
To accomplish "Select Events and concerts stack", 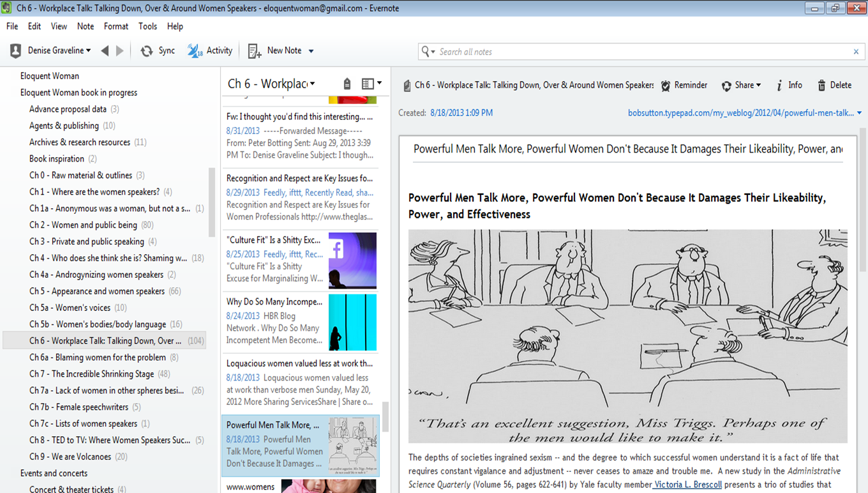I will [x=54, y=473].
